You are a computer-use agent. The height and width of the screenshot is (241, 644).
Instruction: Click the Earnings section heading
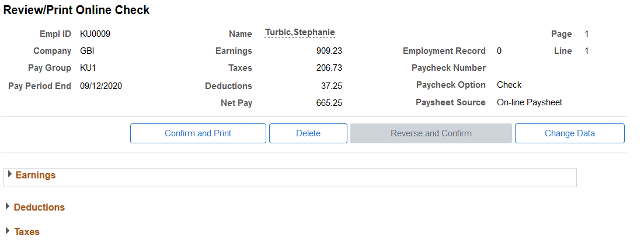click(35, 175)
